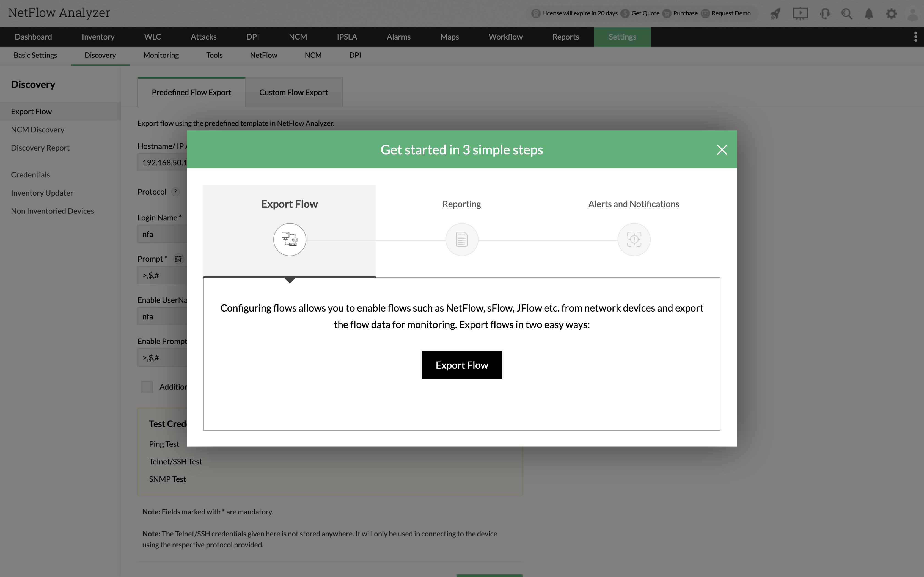Select the Alerts and Notifications step icon

point(634,240)
